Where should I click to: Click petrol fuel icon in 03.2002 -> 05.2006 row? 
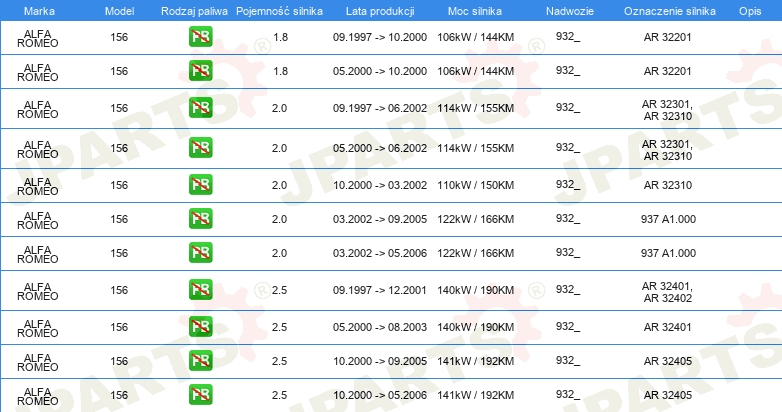click(200, 252)
